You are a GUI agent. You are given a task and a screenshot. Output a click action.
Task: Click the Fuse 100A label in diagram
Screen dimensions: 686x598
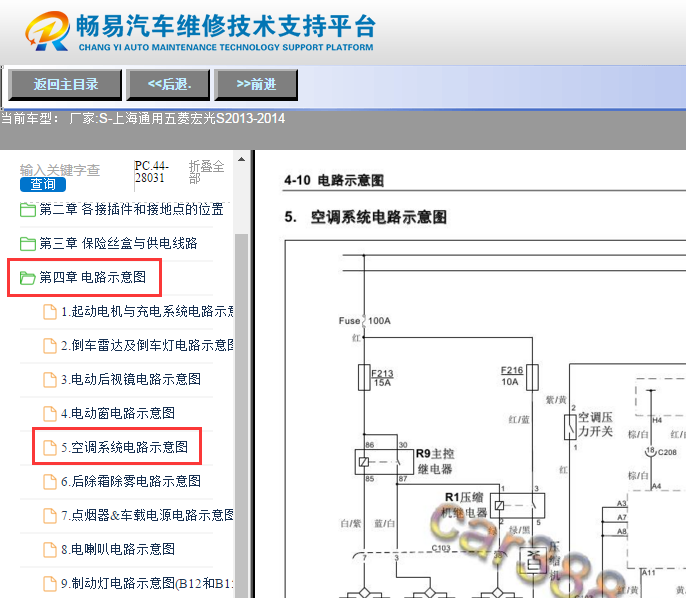point(364,321)
